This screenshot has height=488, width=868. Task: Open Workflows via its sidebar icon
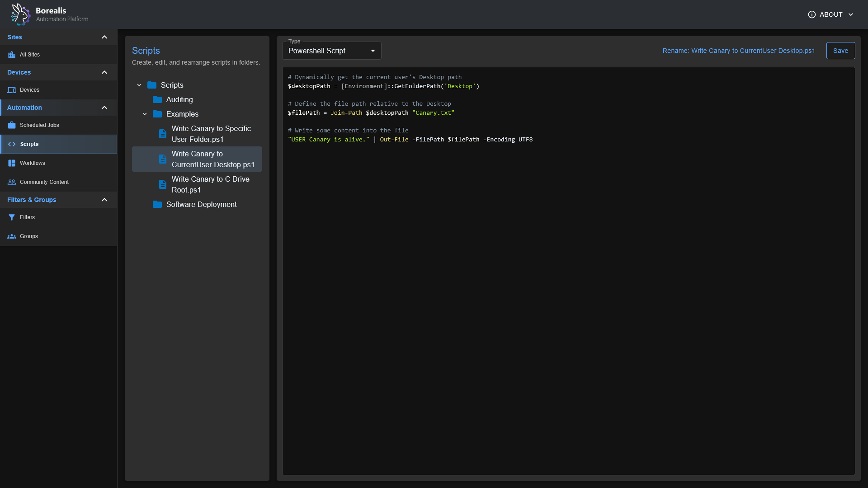coord(11,163)
